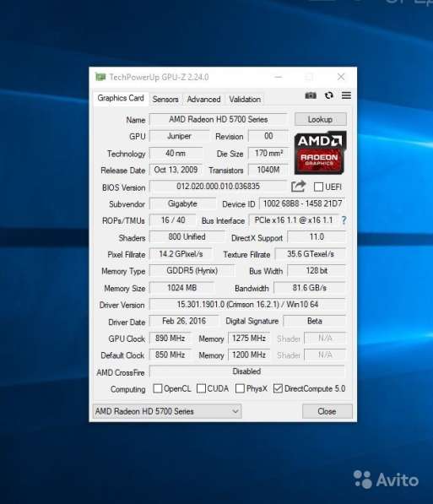The width and height of the screenshot is (433, 504).
Task: Click the DirectX Support value 11.0
Action: pos(317,237)
